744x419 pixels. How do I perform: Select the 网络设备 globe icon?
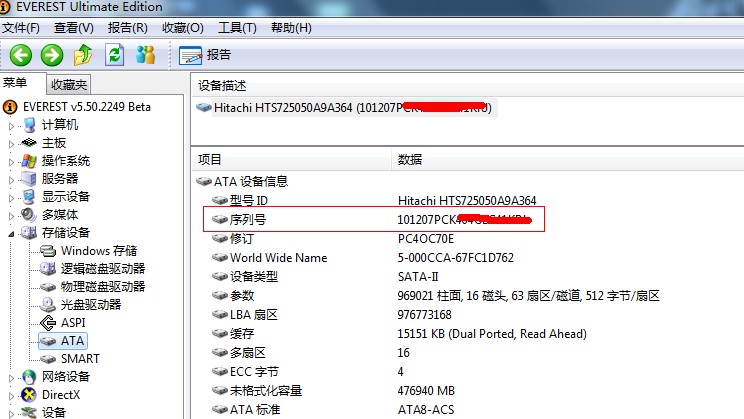29,377
